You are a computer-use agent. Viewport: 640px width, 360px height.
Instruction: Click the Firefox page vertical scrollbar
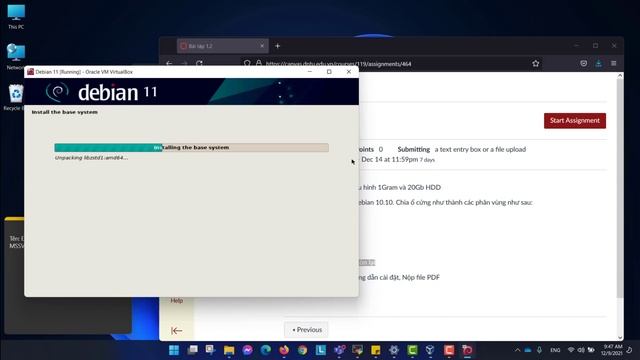pos(620,188)
